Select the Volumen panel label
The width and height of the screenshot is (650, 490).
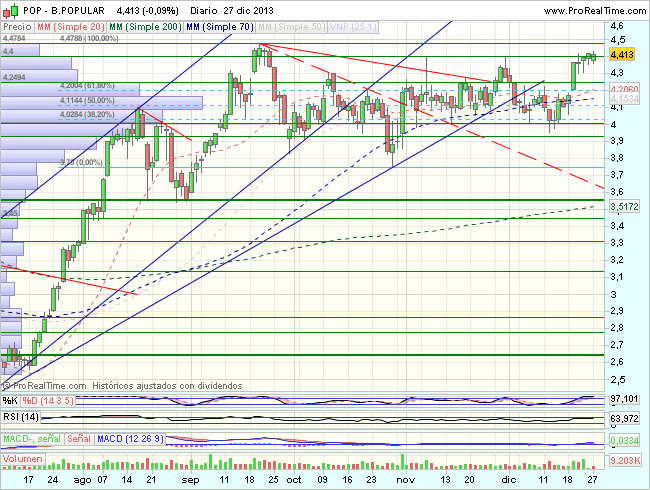(22, 459)
